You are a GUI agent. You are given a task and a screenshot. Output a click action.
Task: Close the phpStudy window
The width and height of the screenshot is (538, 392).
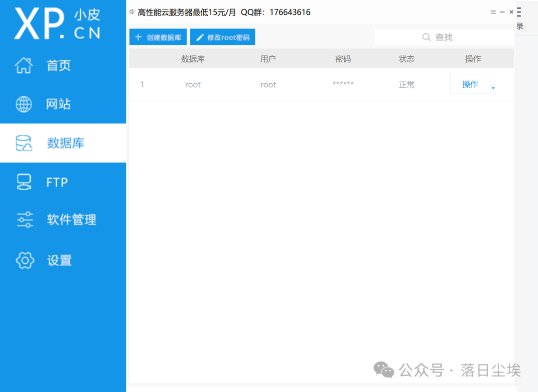point(511,12)
